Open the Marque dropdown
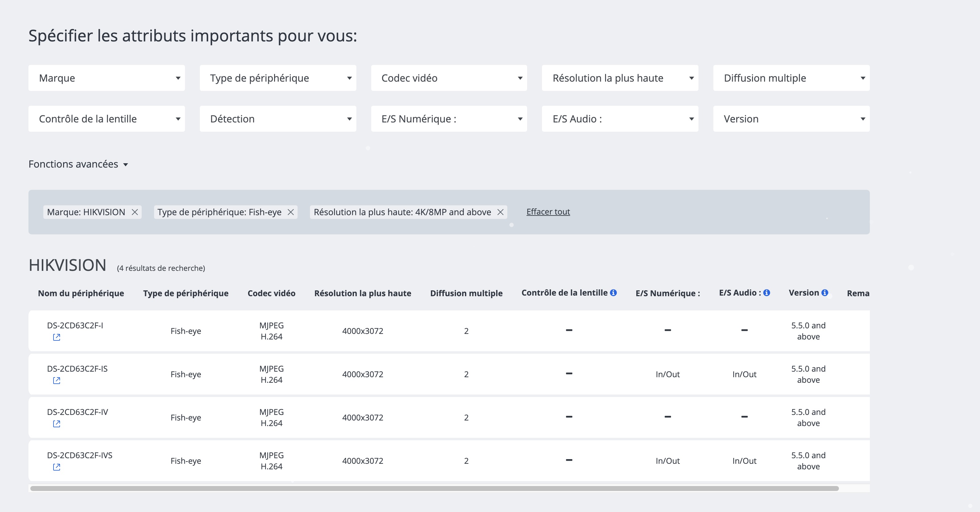This screenshot has height=512, width=980. [x=106, y=78]
